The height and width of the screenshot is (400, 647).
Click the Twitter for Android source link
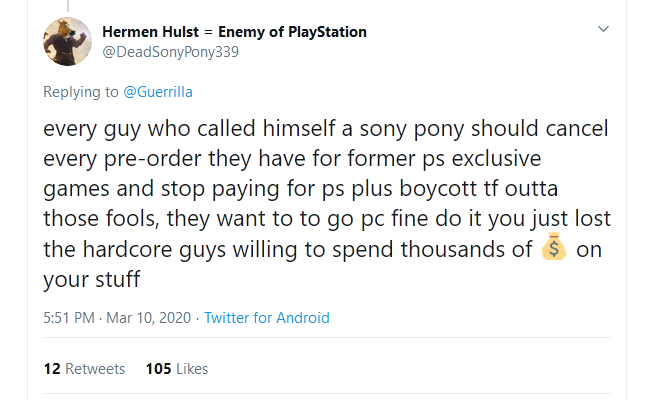pos(267,318)
